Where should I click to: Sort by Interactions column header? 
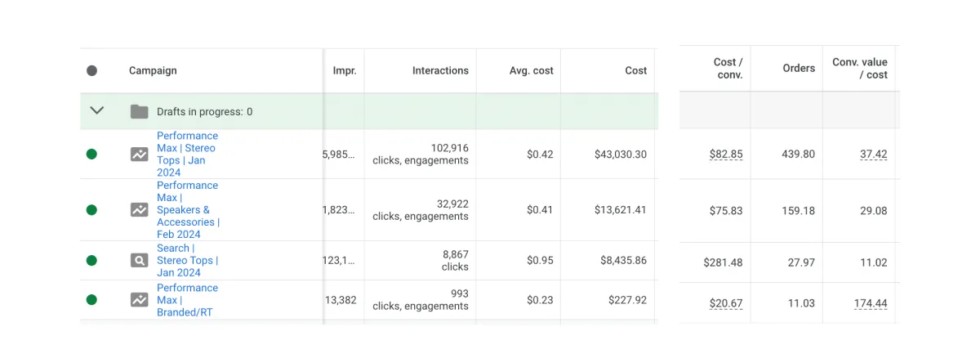coord(440,70)
